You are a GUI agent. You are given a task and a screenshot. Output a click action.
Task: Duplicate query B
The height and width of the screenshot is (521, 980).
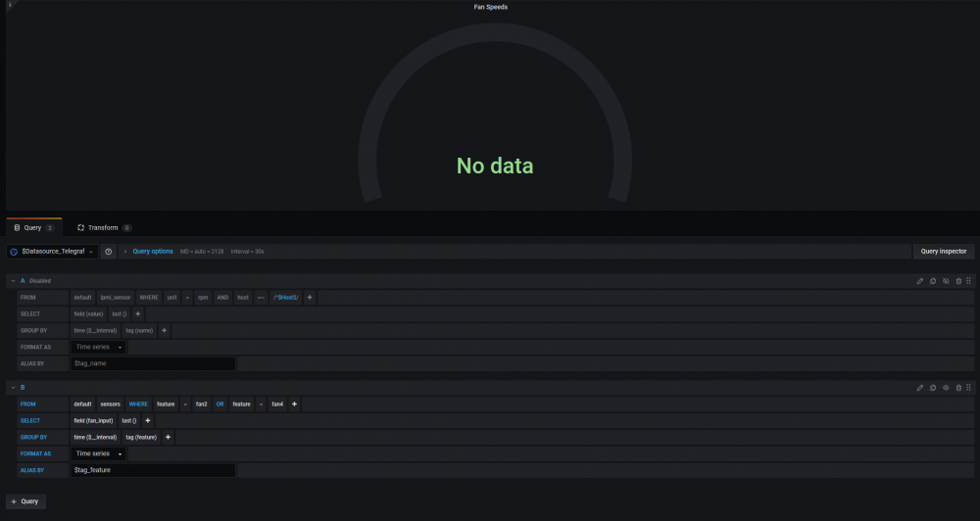tap(933, 388)
